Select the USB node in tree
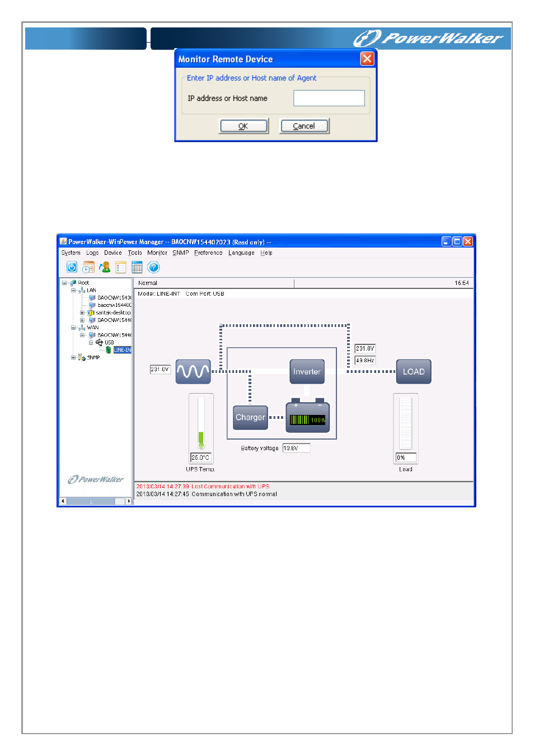Viewport: 534px width, 756px height. coord(109,342)
